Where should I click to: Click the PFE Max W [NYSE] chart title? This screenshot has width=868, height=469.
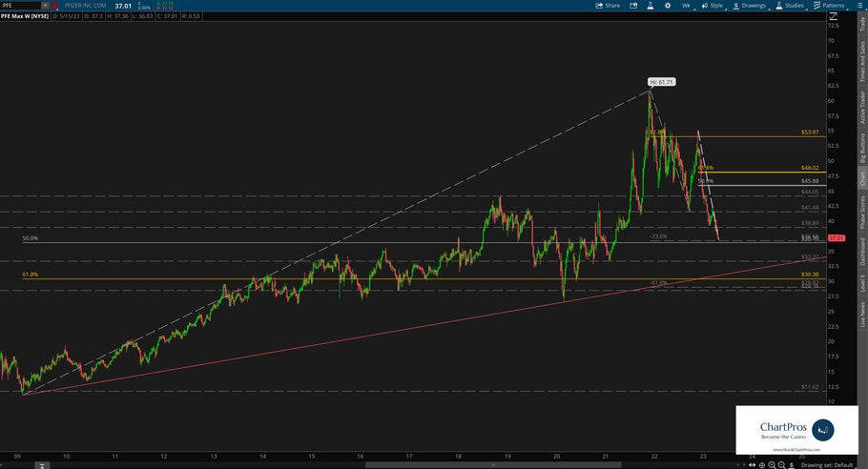tap(25, 16)
